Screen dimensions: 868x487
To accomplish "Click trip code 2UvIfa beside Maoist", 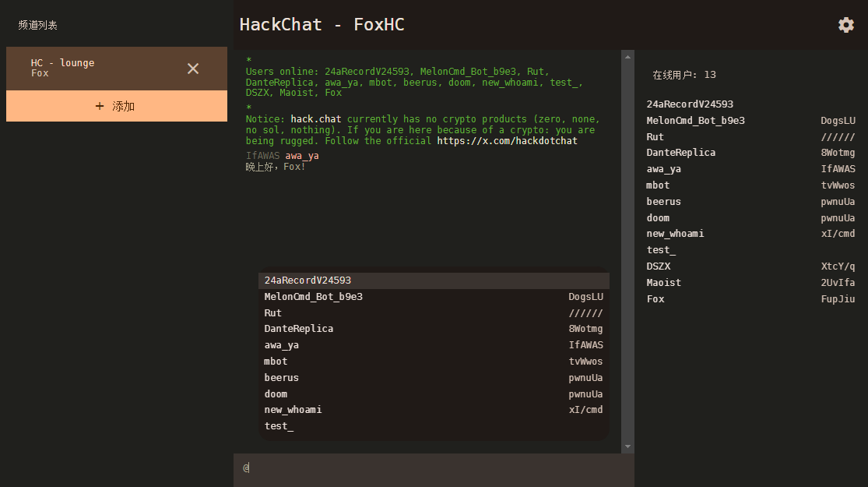I will (838, 283).
